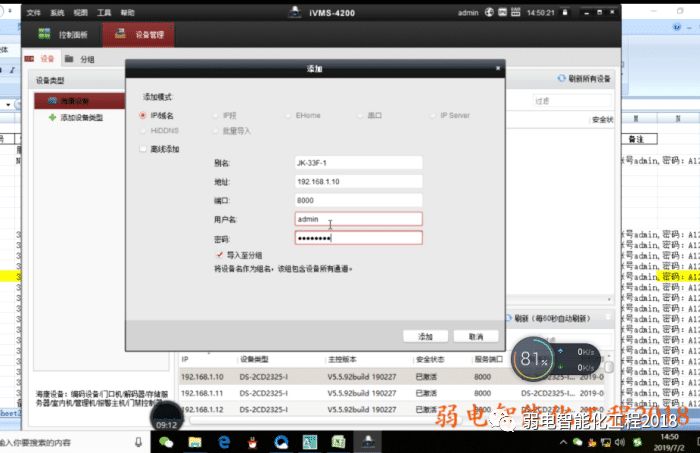Click the taskbar clock showing 14:50
Screen dimensions: 700x453
click(669, 442)
